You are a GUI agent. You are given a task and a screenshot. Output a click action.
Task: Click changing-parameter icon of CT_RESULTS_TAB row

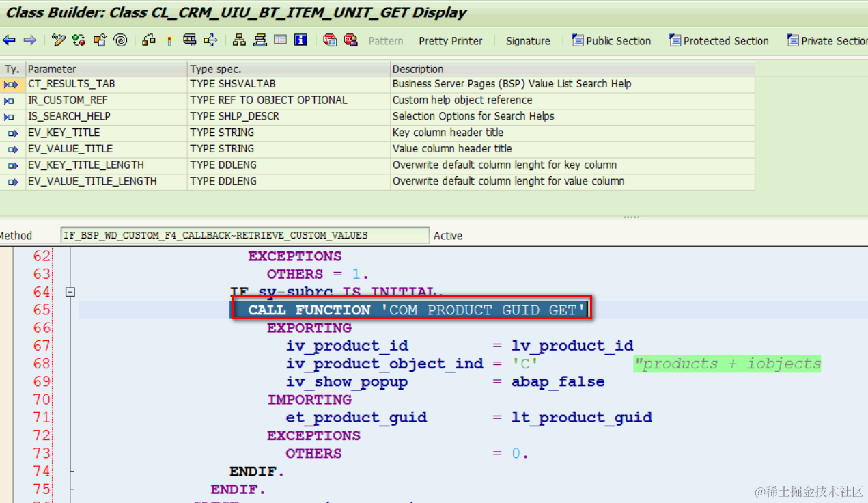(11, 84)
